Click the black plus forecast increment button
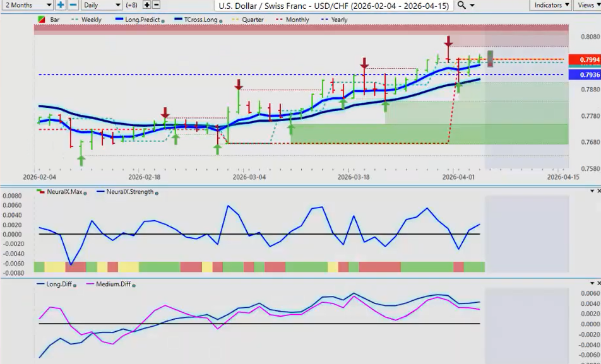Screen dimensions: 601x364 click(x=147, y=5)
